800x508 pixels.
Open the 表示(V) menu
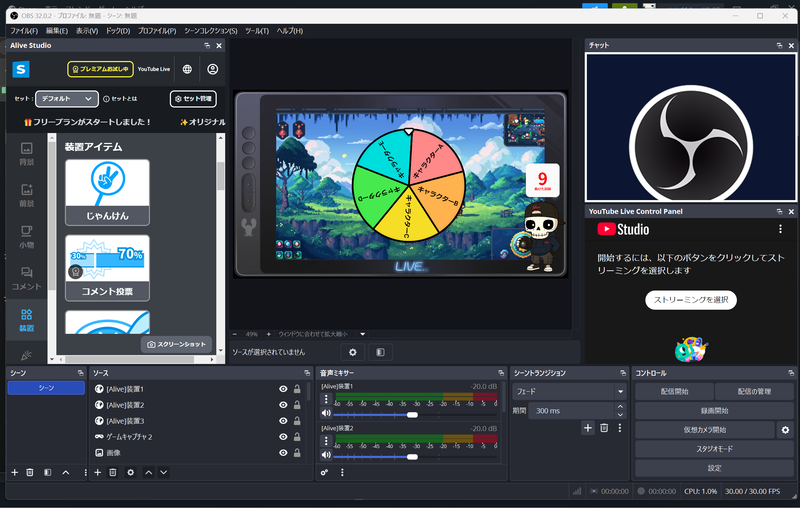point(87,31)
